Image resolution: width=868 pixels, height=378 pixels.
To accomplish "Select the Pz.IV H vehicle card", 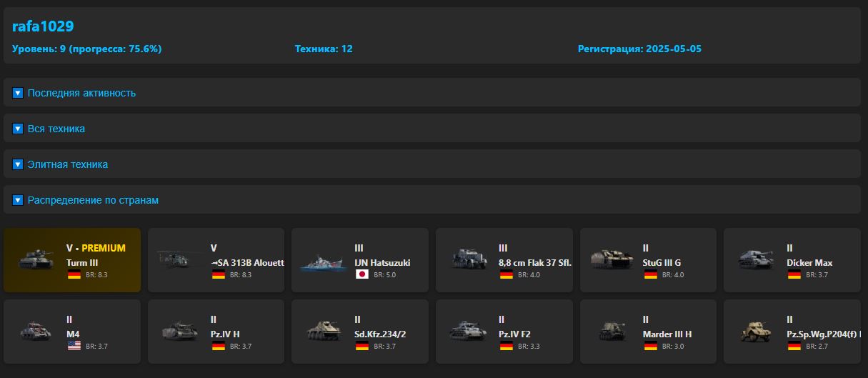I will point(216,332).
